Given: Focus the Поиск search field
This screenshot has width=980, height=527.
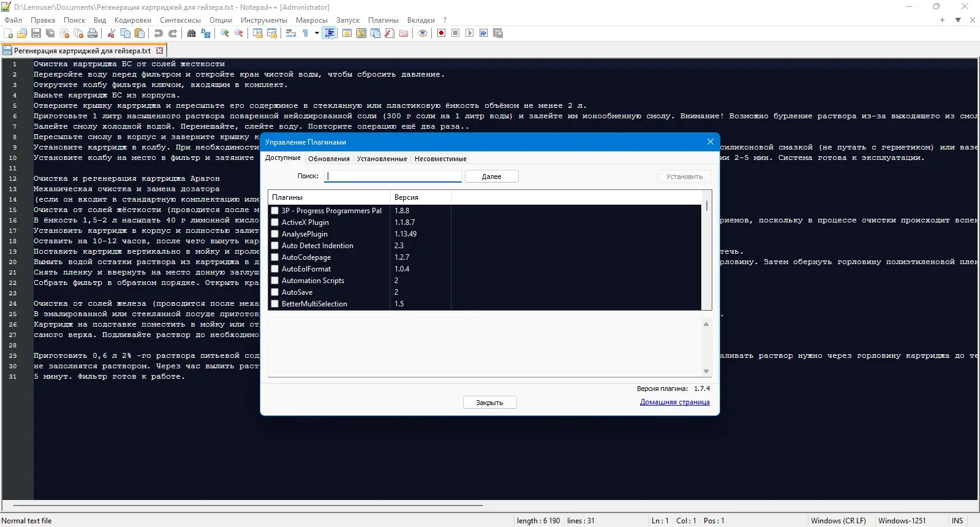Looking at the screenshot, I should (x=394, y=176).
